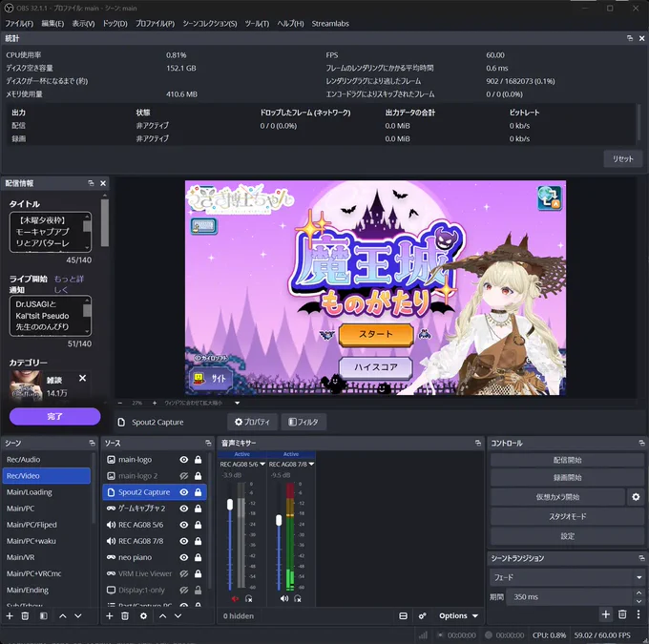Zoom out preview with minus icon
The image size is (649, 644).
120,403
